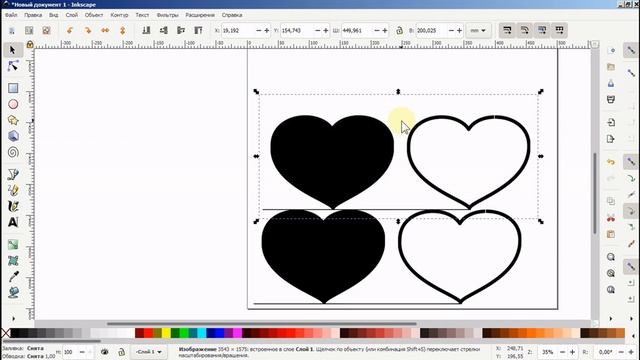The image size is (640, 360).
Task: Select the Node editing tool
Action: [13, 66]
